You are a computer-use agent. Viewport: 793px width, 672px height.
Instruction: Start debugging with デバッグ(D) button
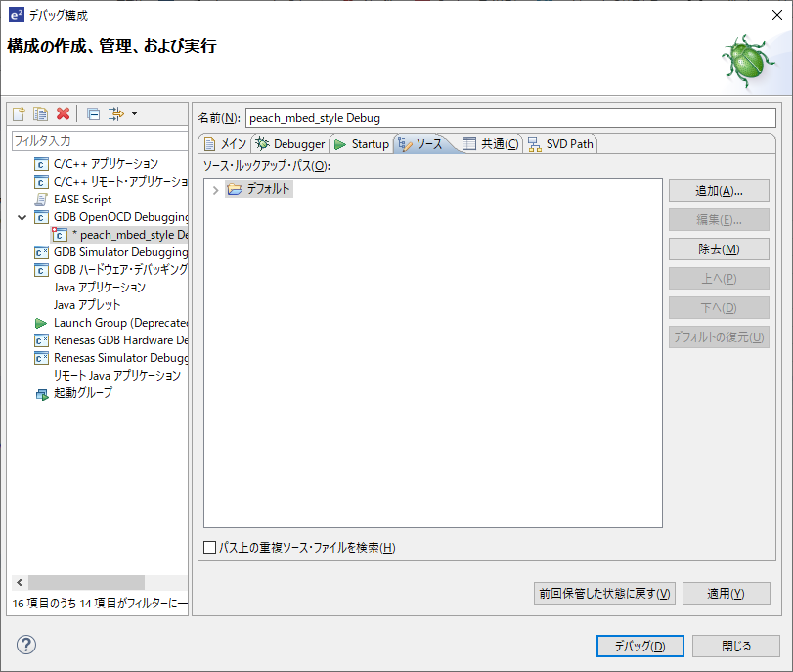(639, 646)
